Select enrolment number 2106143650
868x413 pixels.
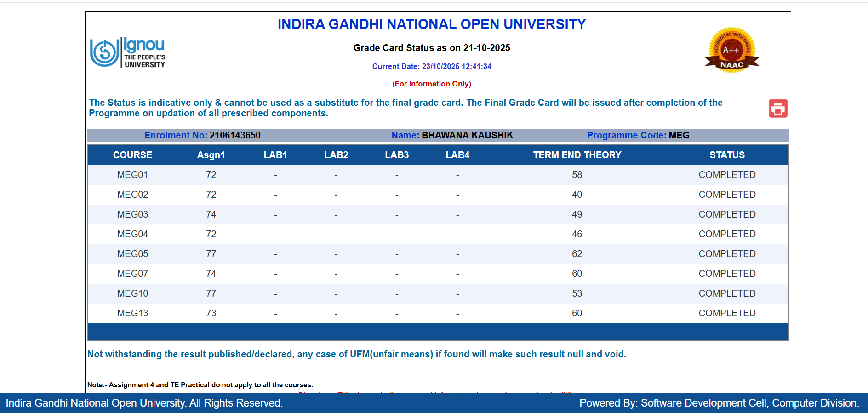point(235,135)
